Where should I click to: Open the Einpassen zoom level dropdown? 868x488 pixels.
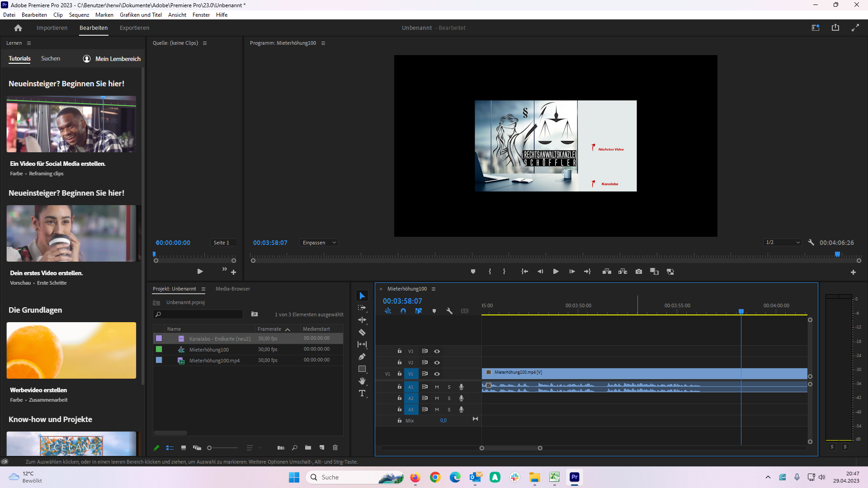[319, 243]
